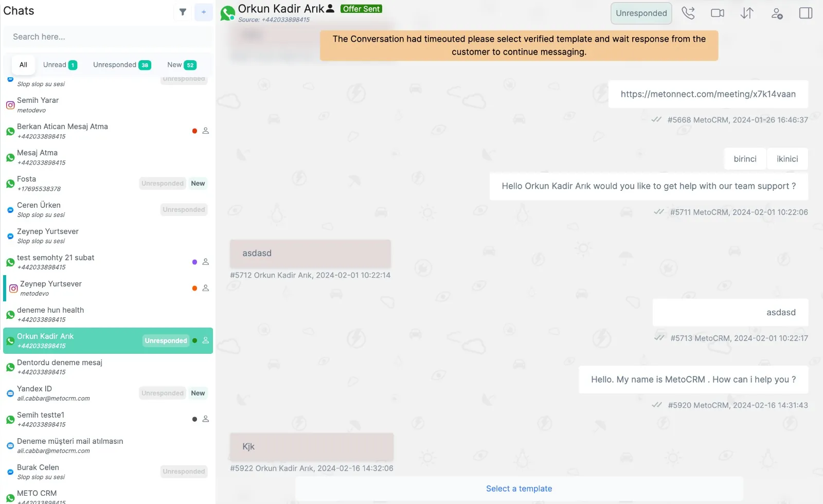Click the email icon beside Yandex ID
This screenshot has width=823, height=504.
(x=10, y=393)
